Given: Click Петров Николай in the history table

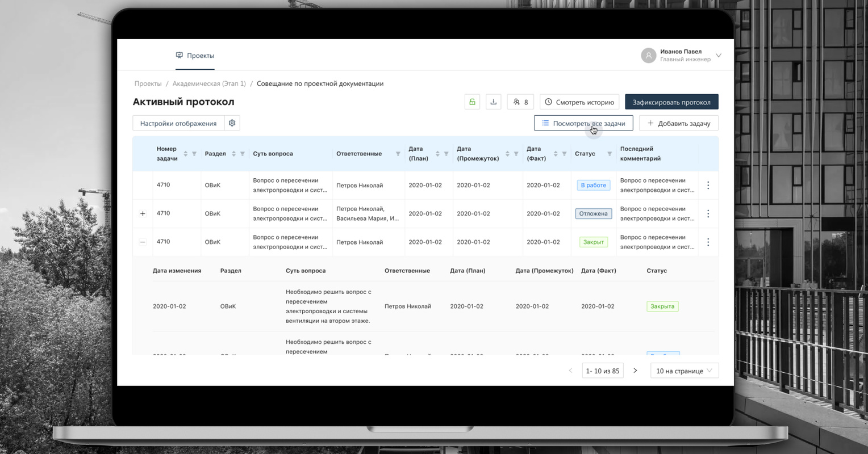Looking at the screenshot, I should click(x=408, y=306).
